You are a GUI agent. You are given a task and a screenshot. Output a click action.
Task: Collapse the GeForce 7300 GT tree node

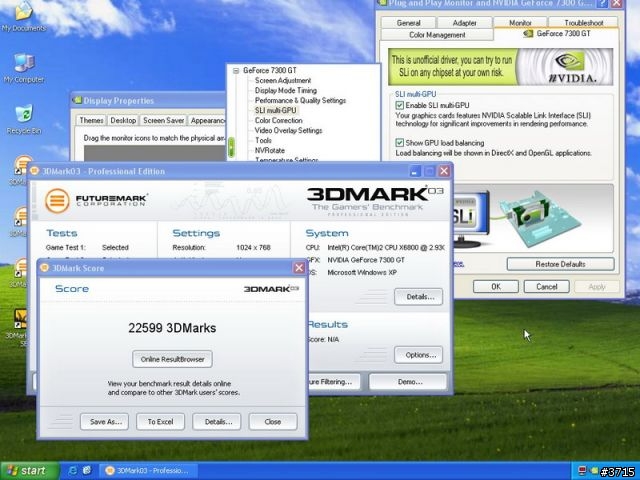coord(236,71)
